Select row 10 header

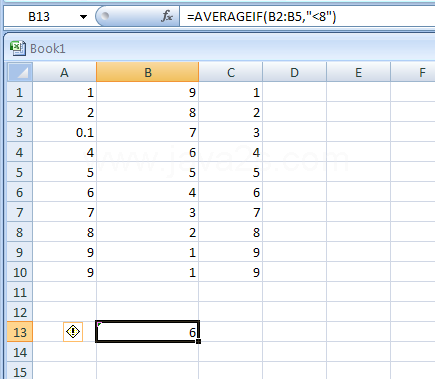(x=20, y=272)
